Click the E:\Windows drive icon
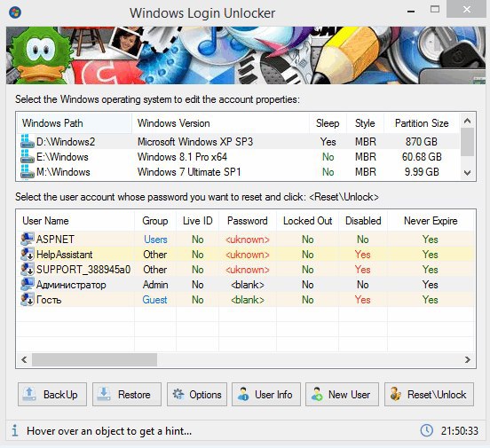 [28, 156]
